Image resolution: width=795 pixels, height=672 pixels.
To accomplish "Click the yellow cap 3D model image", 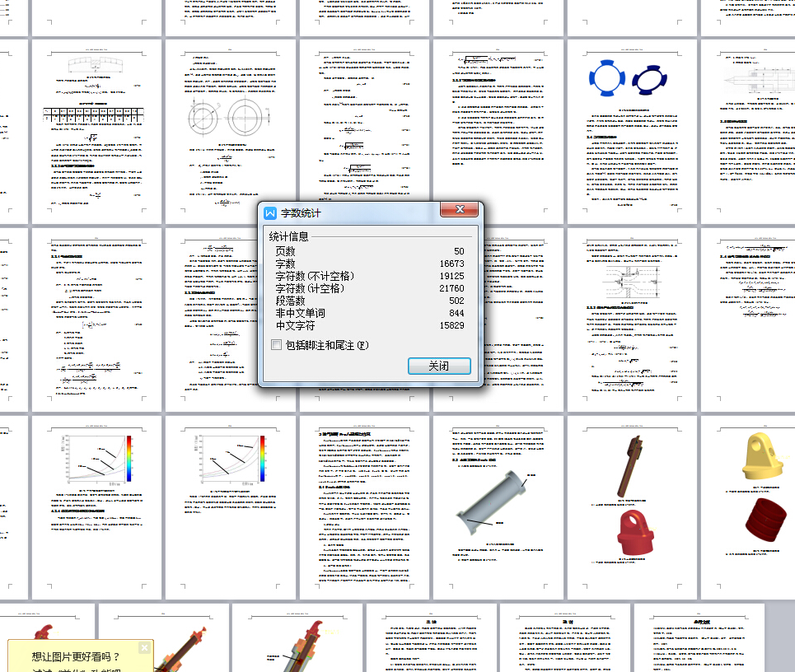I will [x=763, y=456].
